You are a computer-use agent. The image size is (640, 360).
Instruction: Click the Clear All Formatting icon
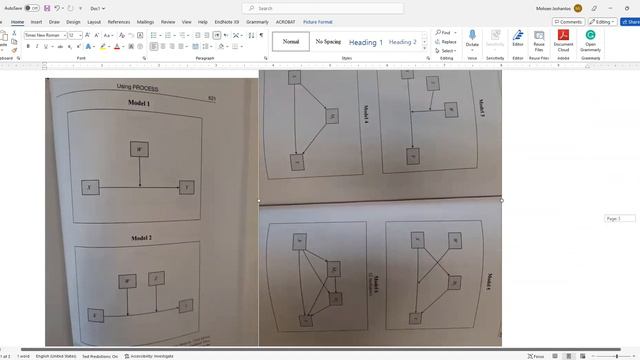pyautogui.click(x=122, y=36)
